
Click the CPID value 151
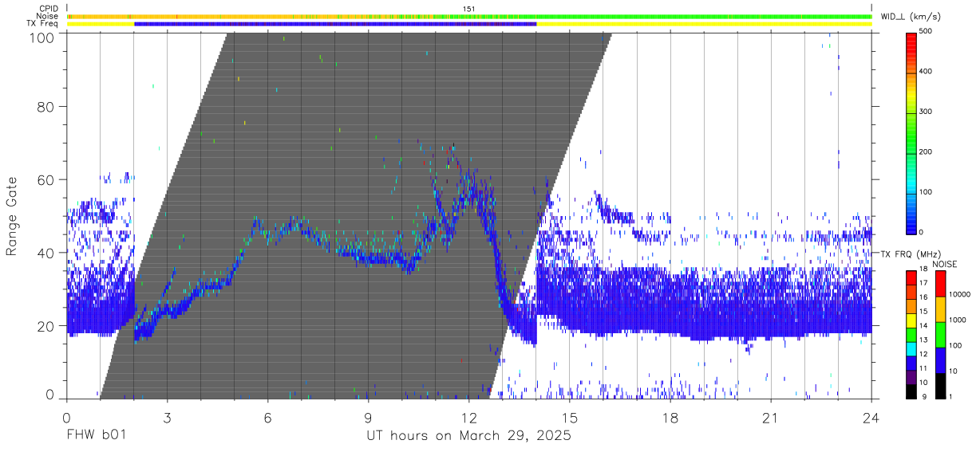coord(468,9)
